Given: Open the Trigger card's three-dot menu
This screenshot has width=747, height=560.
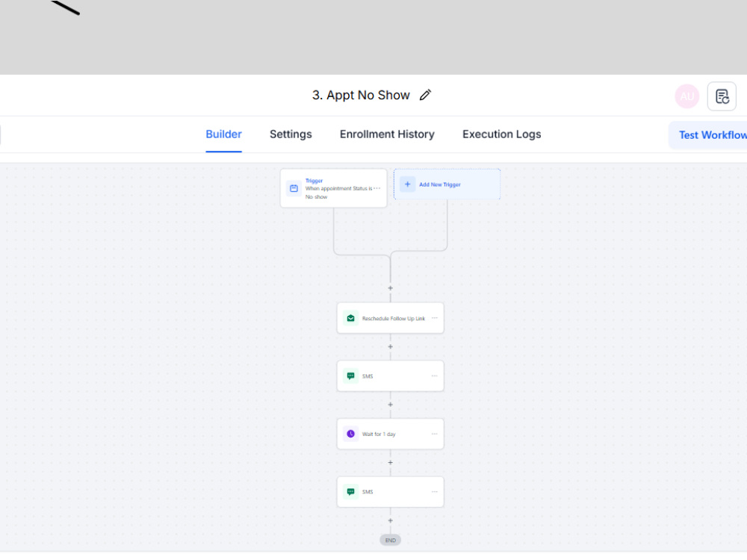Looking at the screenshot, I should click(376, 188).
